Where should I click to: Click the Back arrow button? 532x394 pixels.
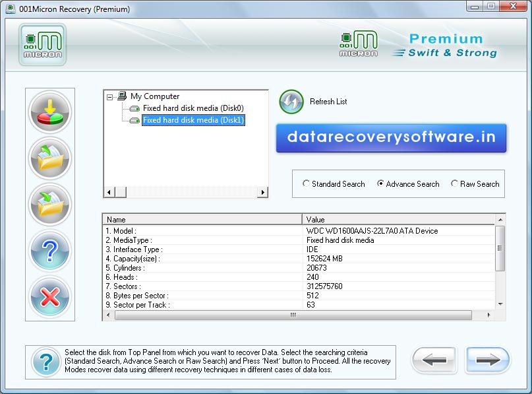click(x=434, y=360)
